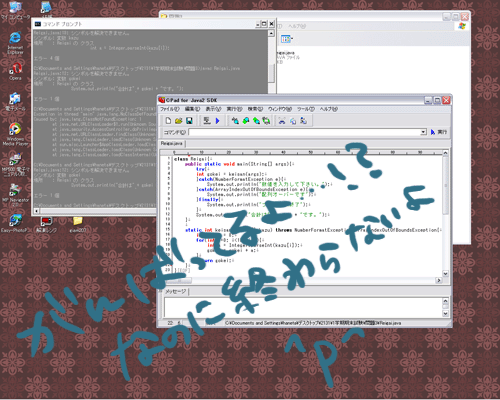Open the ウィンドウ(W) menu in CPad
This screenshot has height=400, width=500.
[x=280, y=109]
